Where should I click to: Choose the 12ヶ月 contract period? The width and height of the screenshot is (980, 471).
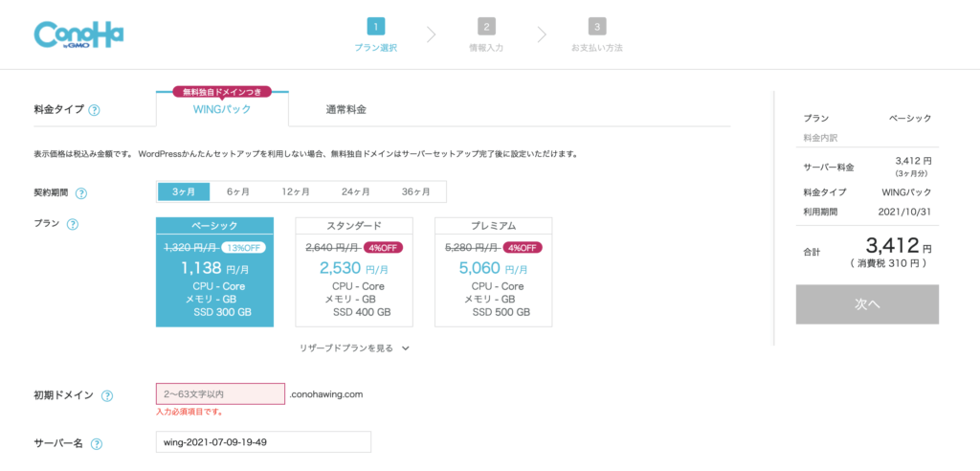pos(296,192)
